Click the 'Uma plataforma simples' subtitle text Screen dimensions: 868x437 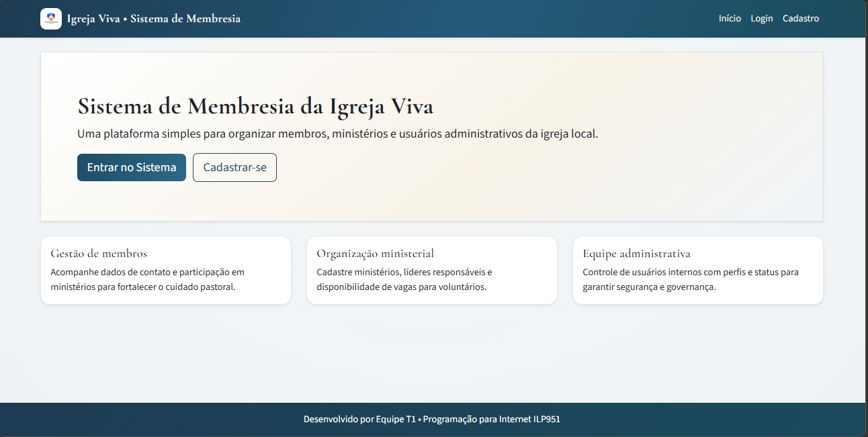pos(337,134)
